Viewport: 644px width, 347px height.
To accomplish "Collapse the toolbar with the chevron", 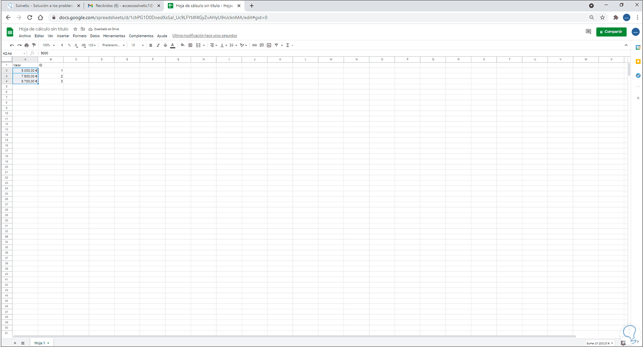I will (626, 45).
